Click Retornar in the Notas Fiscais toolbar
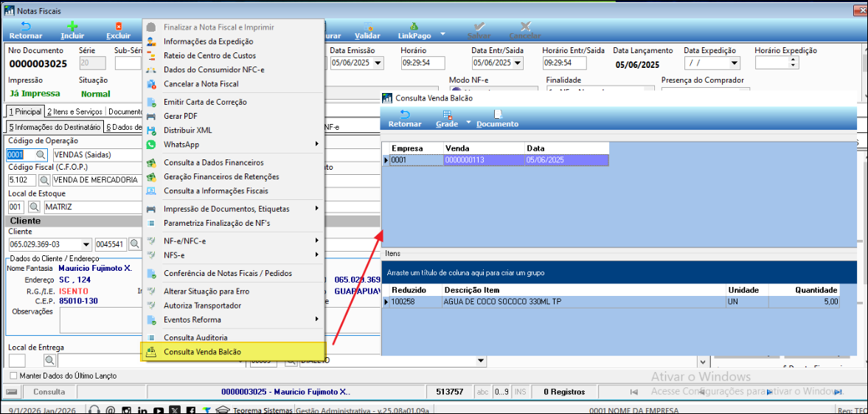868x414 pixels. tap(25, 30)
